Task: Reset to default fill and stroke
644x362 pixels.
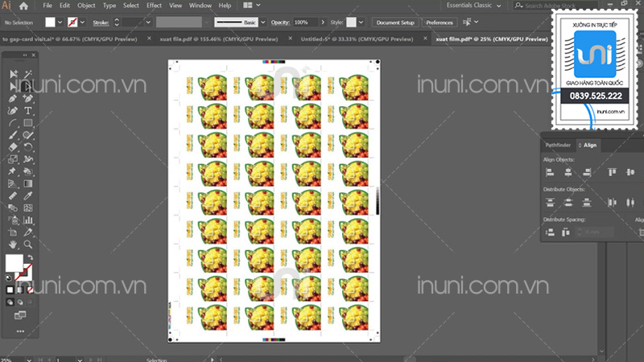Action: click(10, 276)
